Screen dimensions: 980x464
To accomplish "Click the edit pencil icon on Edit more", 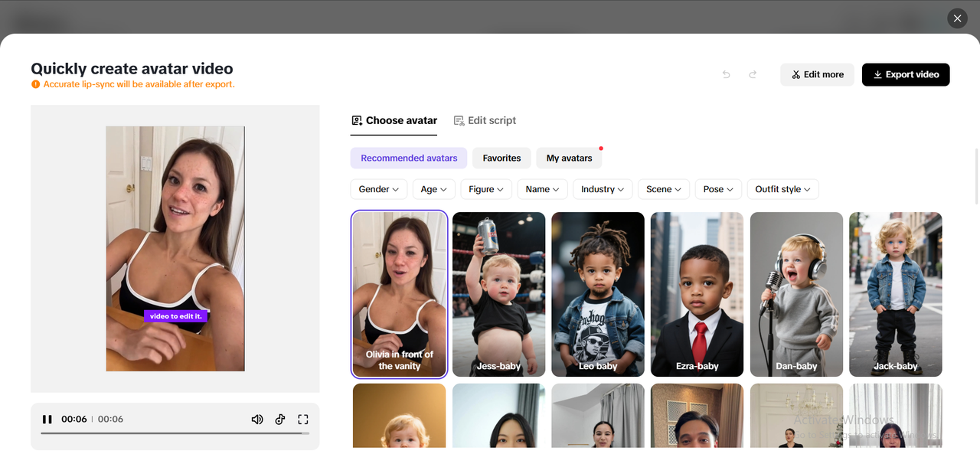I will pyautogui.click(x=796, y=74).
